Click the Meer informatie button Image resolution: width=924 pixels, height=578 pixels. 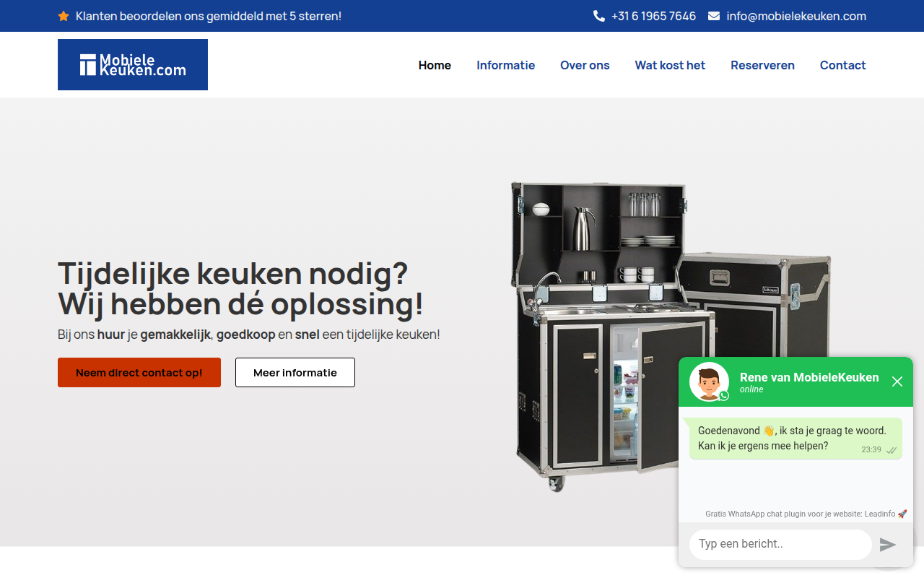tap(295, 373)
